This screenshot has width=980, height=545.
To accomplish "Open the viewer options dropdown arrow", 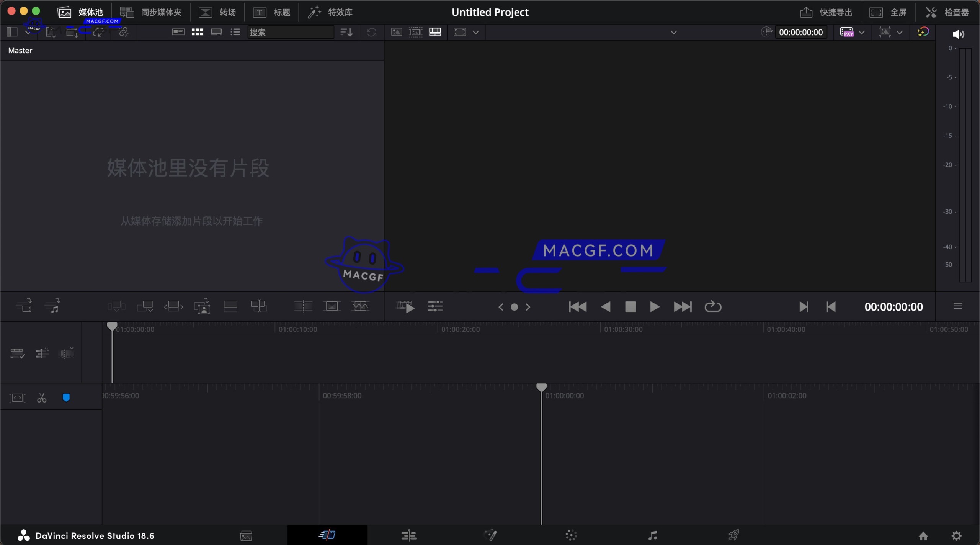I will pyautogui.click(x=476, y=32).
